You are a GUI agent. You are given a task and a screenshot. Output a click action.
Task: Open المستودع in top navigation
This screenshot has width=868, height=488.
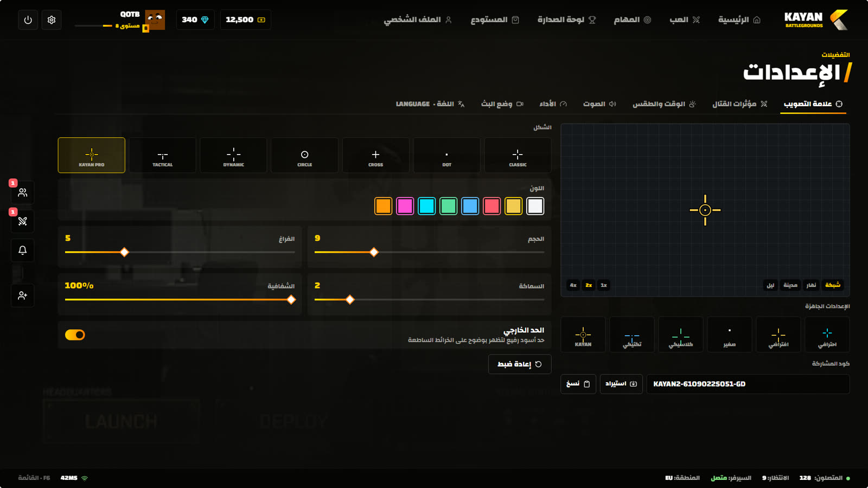pyautogui.click(x=495, y=20)
